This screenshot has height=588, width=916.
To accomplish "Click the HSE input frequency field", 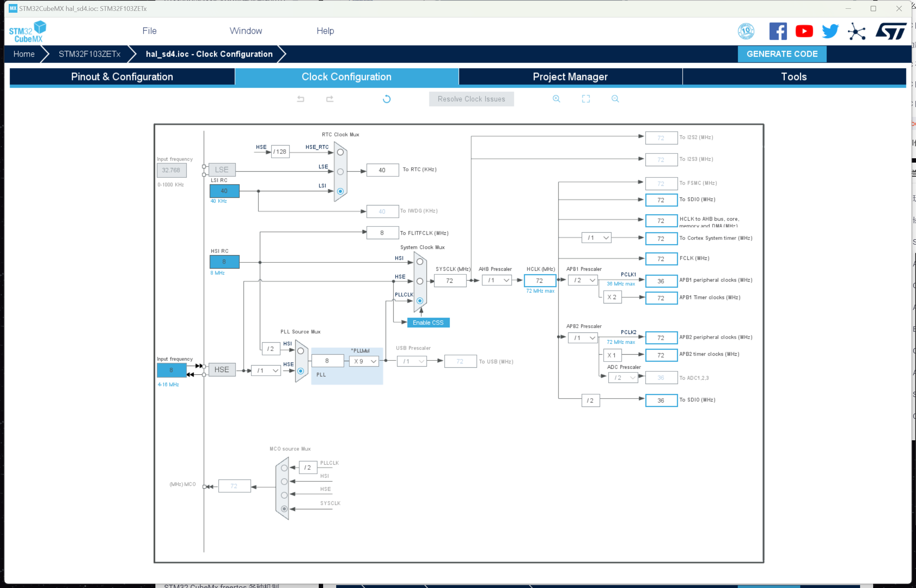I will [171, 370].
